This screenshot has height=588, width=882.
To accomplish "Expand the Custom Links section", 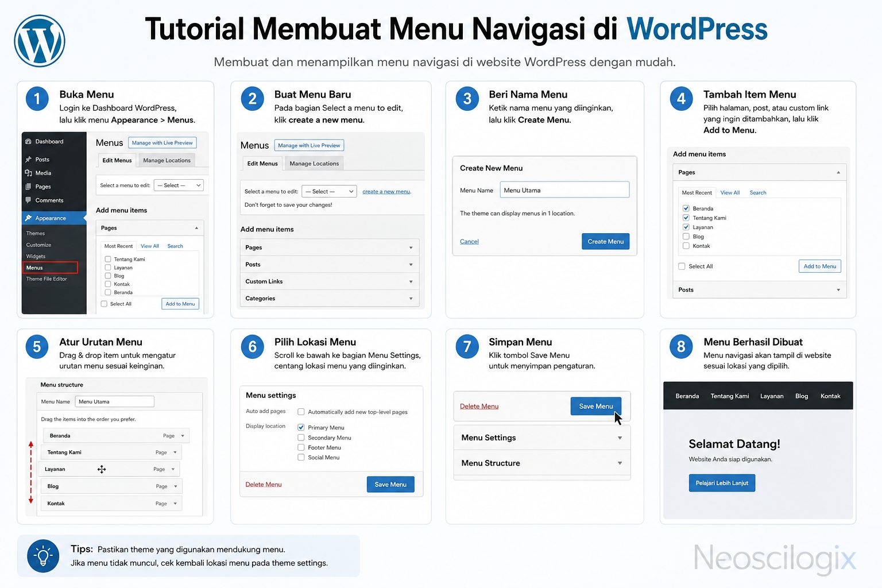I will point(329,281).
